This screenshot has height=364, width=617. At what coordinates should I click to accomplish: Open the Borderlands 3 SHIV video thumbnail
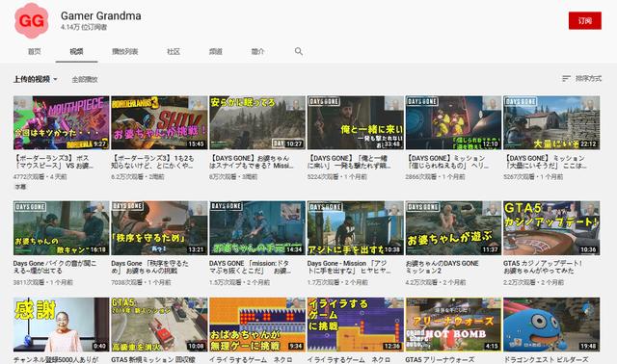point(159,122)
